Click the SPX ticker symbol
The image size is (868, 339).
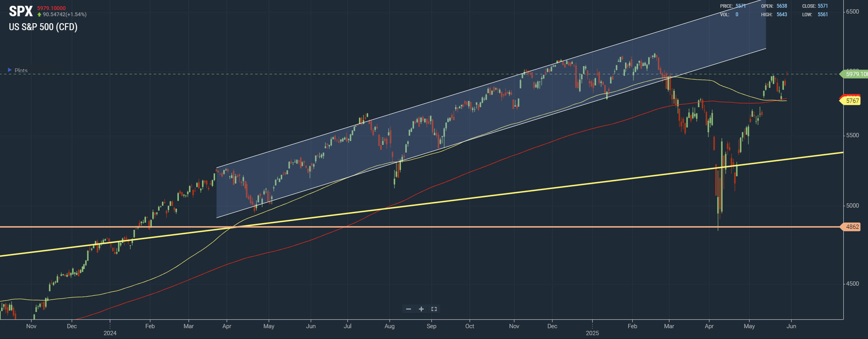21,12
